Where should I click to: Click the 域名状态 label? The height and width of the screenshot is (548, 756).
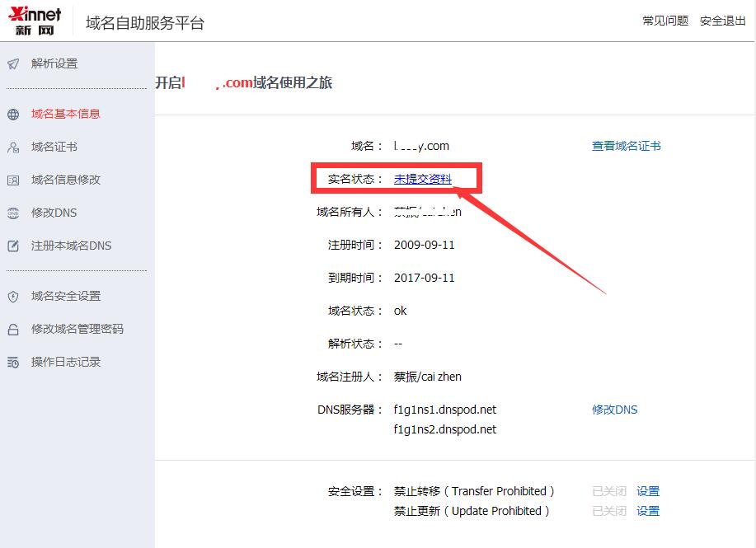[355, 311]
